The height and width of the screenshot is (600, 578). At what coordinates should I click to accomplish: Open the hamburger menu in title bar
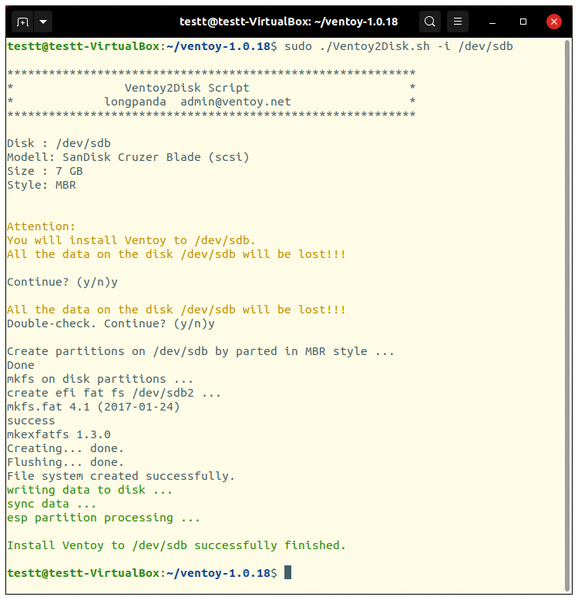[458, 21]
